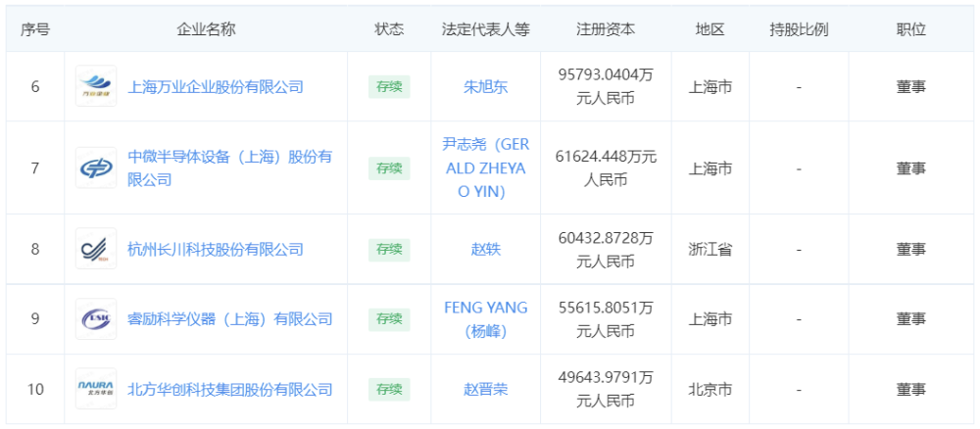Select capital value 60432.8728万元人民币
Screen dimensions: 980x429
(606, 250)
